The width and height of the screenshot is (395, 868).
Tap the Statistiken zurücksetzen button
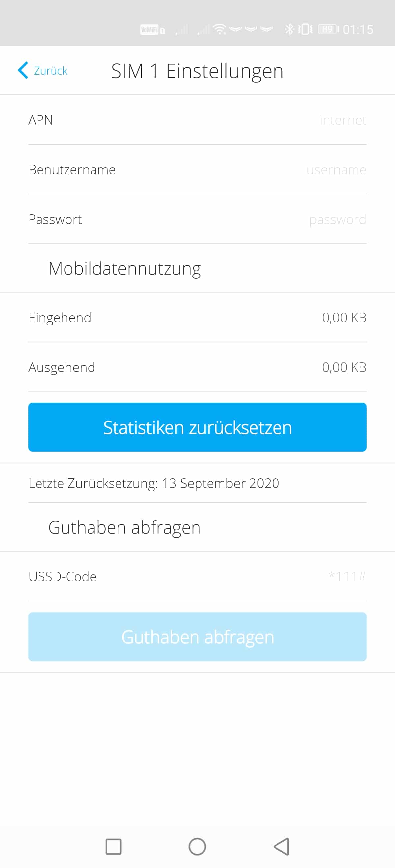point(197,427)
